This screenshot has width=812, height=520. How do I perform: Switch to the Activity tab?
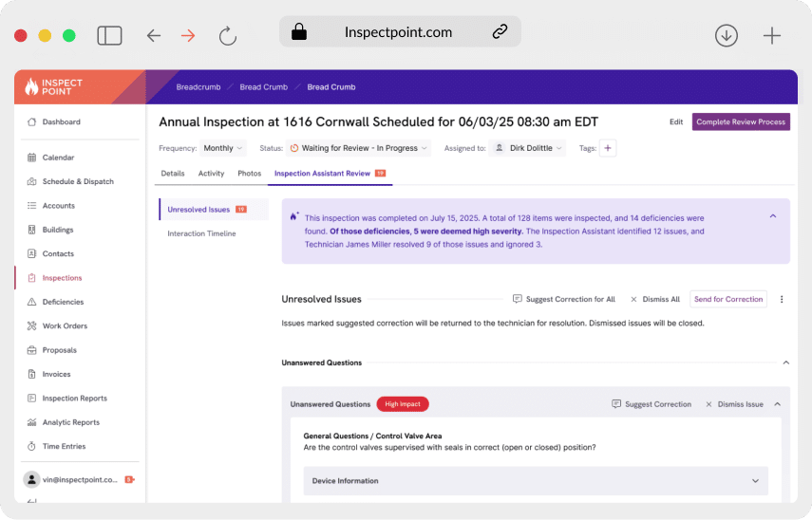click(x=211, y=174)
